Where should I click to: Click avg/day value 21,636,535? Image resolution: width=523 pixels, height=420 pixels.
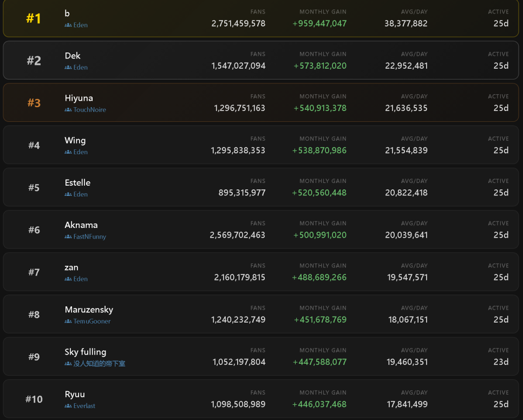pyautogui.click(x=406, y=108)
